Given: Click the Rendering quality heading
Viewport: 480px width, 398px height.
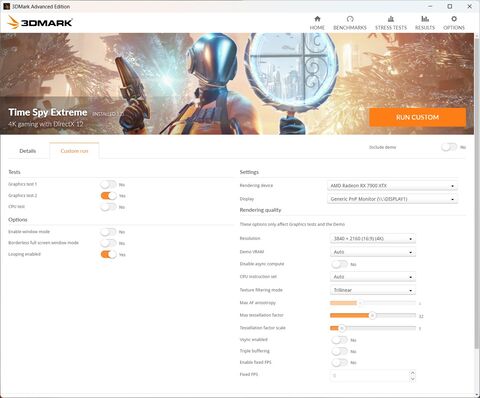Looking at the screenshot, I should coord(260,210).
